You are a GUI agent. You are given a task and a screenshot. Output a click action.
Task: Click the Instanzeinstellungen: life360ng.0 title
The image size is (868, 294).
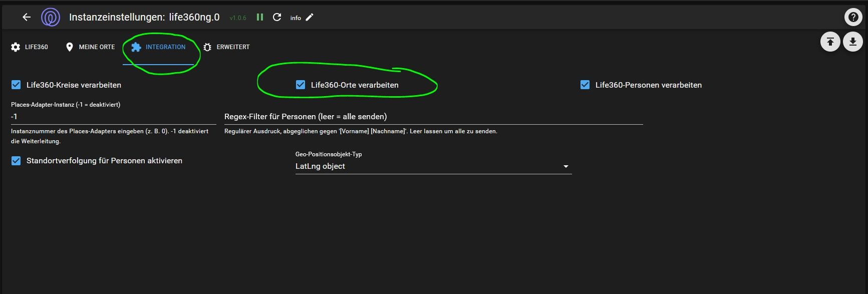coord(144,17)
